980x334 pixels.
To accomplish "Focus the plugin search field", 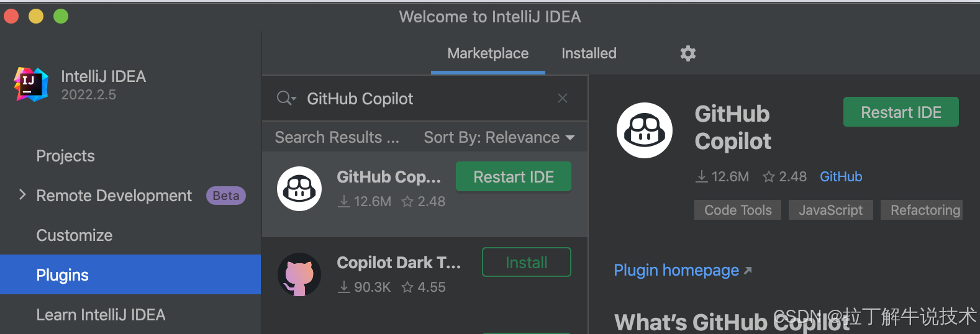I will (x=425, y=98).
